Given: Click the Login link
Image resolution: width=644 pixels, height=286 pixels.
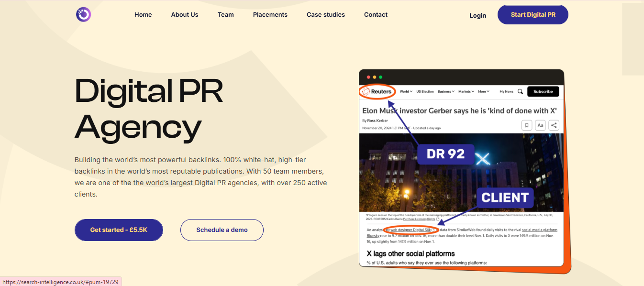Looking at the screenshot, I should [x=477, y=15].
